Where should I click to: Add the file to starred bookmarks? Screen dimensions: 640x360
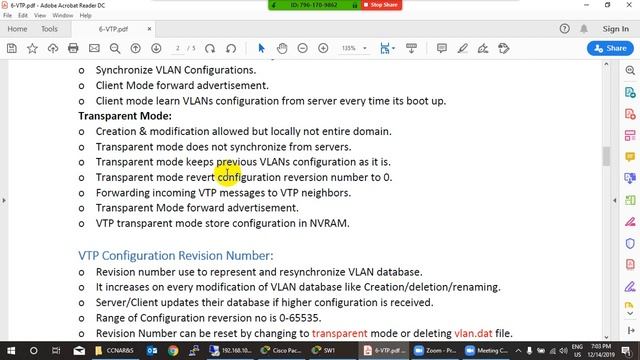pyautogui.click(x=32, y=49)
